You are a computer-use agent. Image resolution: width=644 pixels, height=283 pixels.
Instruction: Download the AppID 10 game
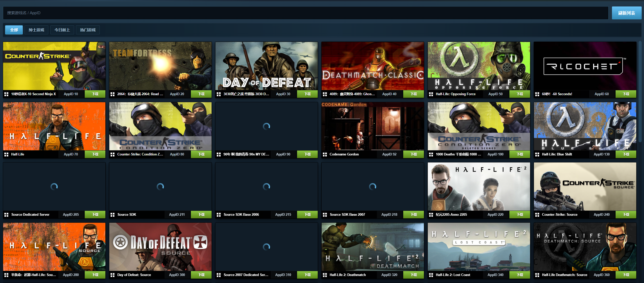pos(95,94)
